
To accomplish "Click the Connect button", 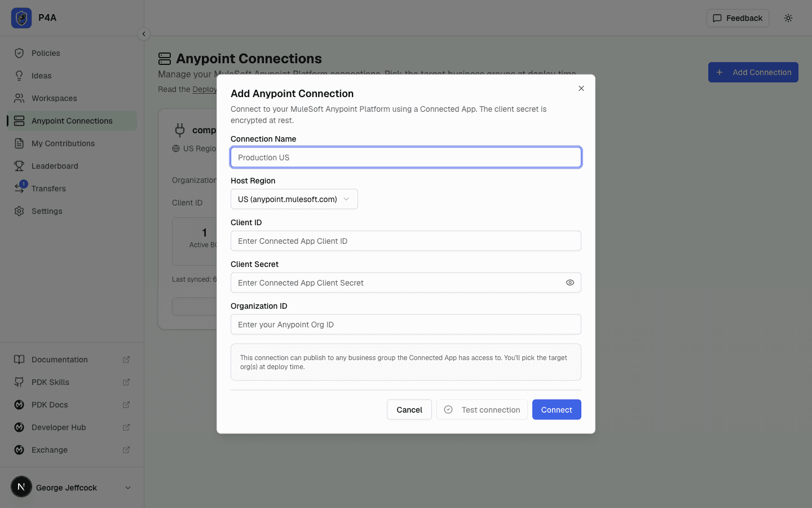I will pos(557,410).
